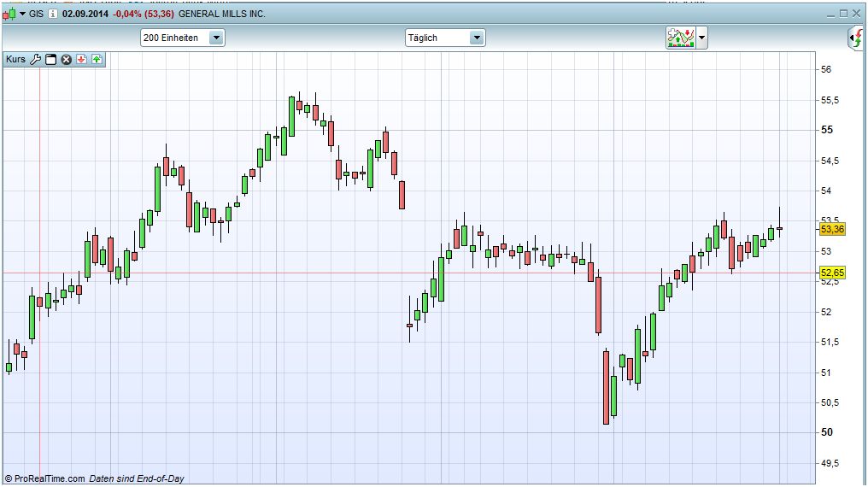
Task: Click the info icon next to GIS
Action: pos(52,15)
